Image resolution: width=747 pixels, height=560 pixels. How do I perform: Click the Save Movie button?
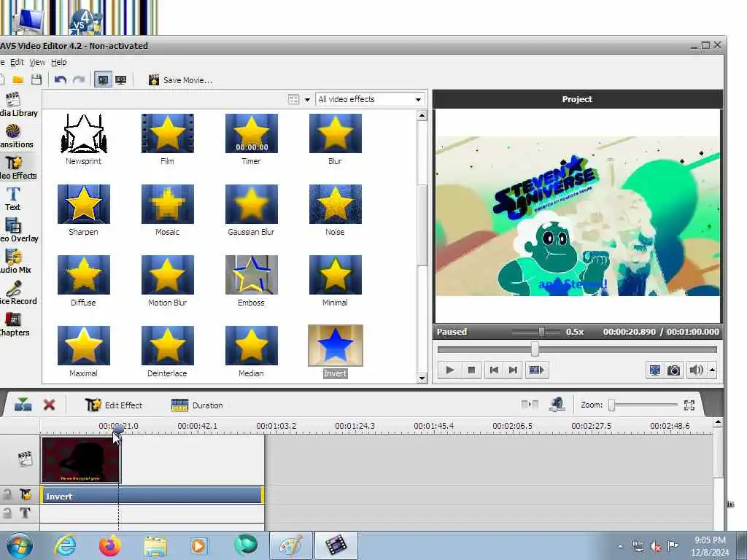180,80
